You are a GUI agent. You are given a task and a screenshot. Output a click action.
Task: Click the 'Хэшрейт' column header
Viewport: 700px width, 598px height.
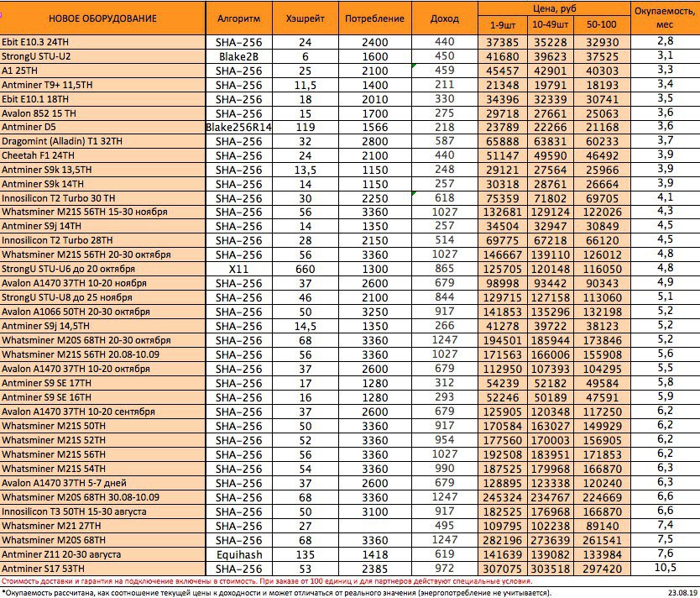pos(306,18)
